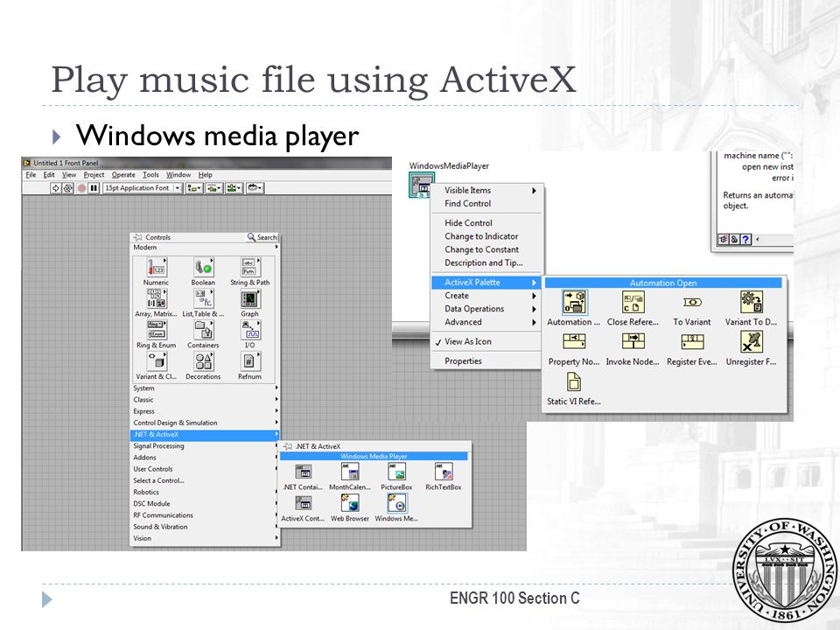Select the Numeric controls palette icon

click(157, 268)
